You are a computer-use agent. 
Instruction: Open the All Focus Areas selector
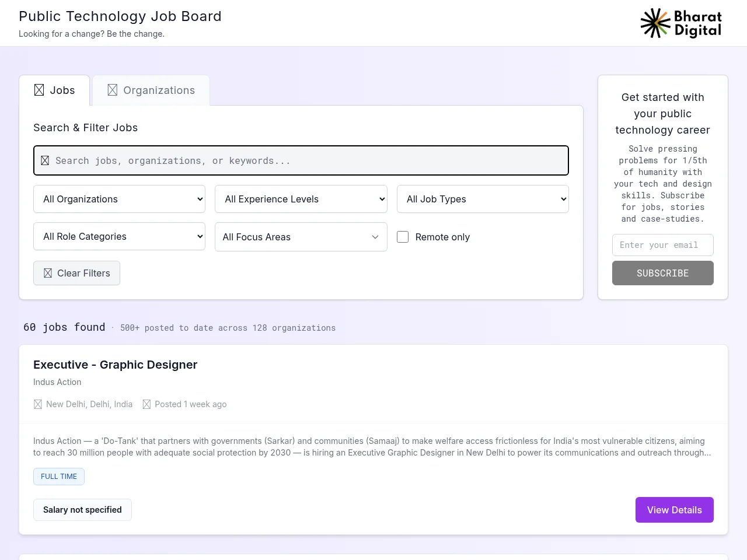click(301, 237)
